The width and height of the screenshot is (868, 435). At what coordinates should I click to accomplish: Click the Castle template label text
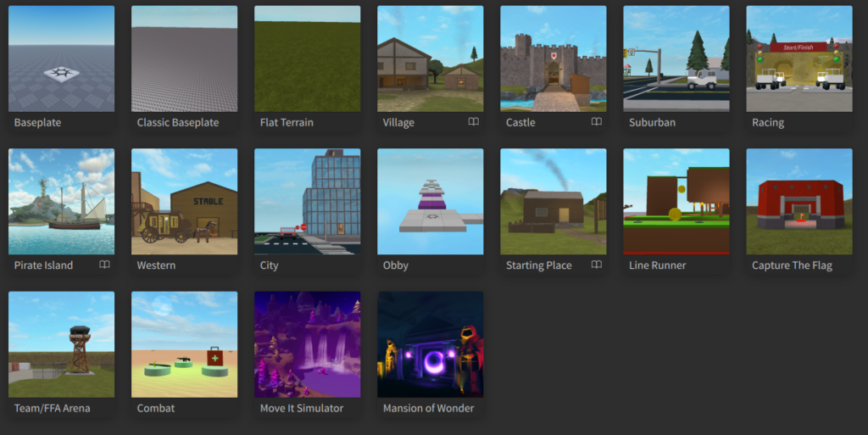[520, 123]
